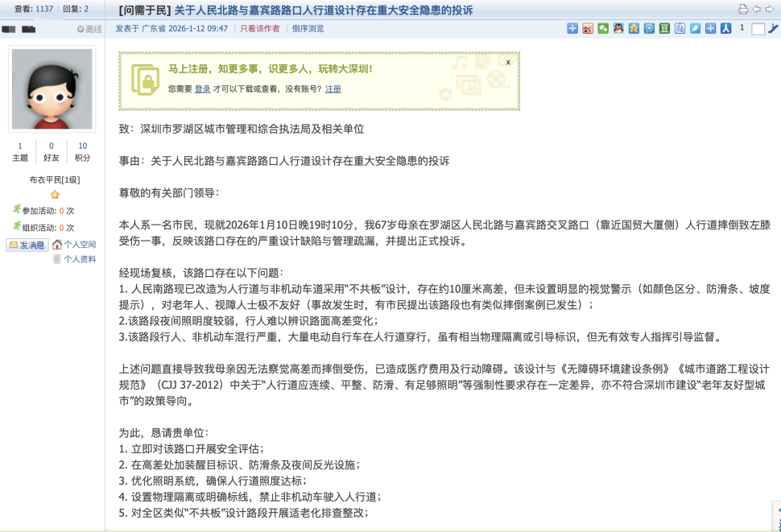Switch to 倒序浏览 reverse order
The image size is (781, 532).
[308, 29]
